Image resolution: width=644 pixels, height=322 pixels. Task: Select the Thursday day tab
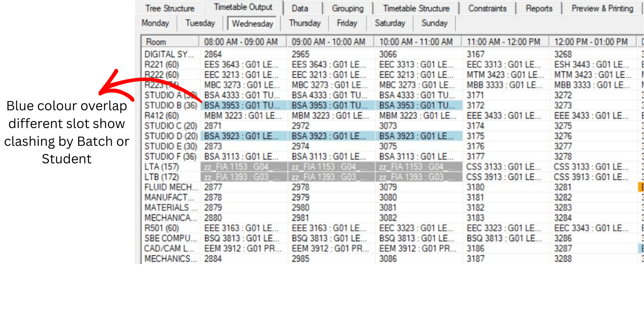tap(305, 23)
